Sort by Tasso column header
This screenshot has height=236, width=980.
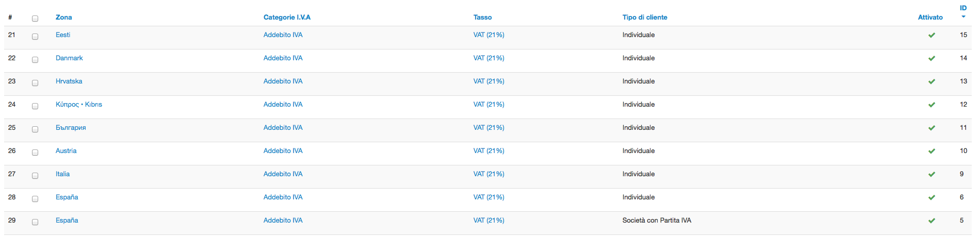click(x=482, y=18)
